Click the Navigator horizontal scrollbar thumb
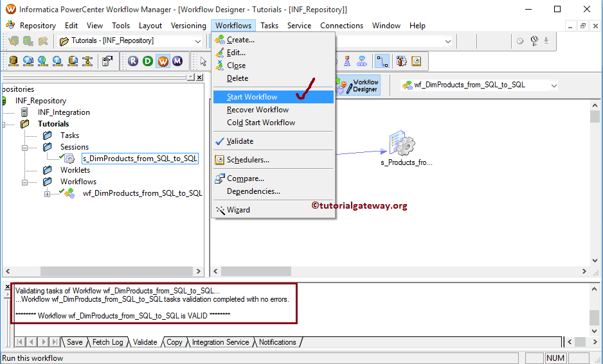 [116, 271]
